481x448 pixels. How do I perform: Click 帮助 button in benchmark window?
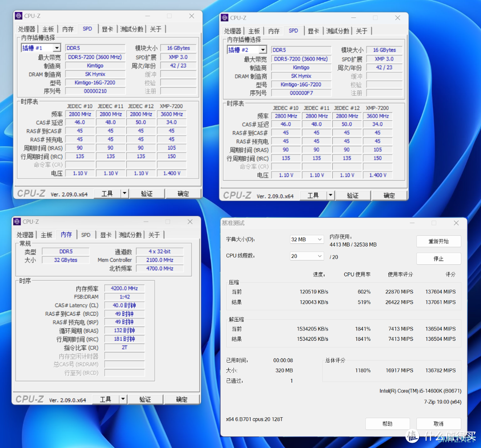387,424
